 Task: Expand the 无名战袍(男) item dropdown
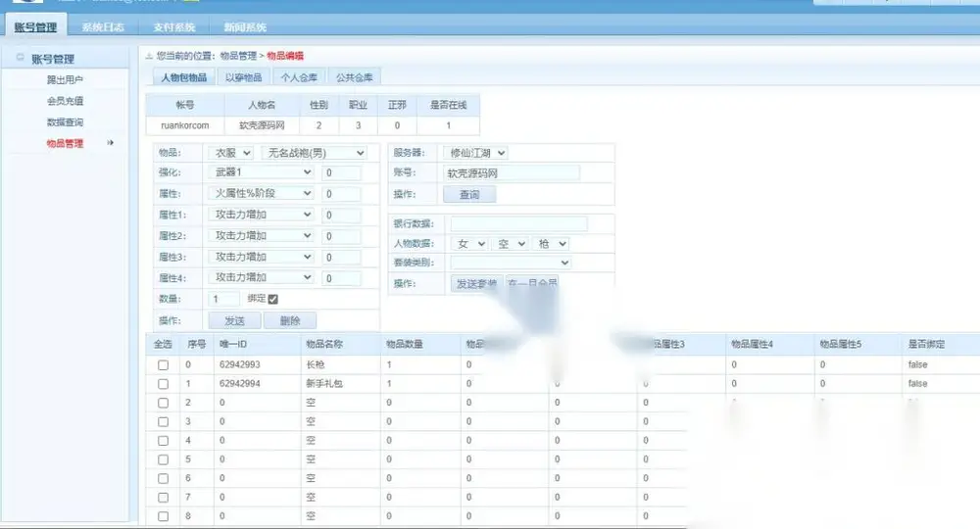[x=315, y=153]
